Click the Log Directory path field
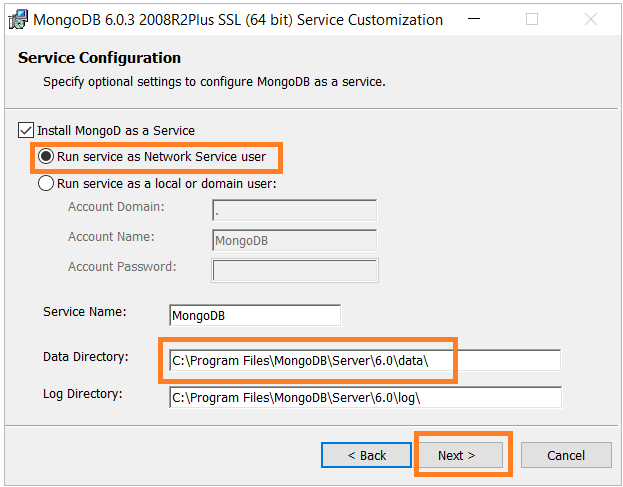 [365, 397]
